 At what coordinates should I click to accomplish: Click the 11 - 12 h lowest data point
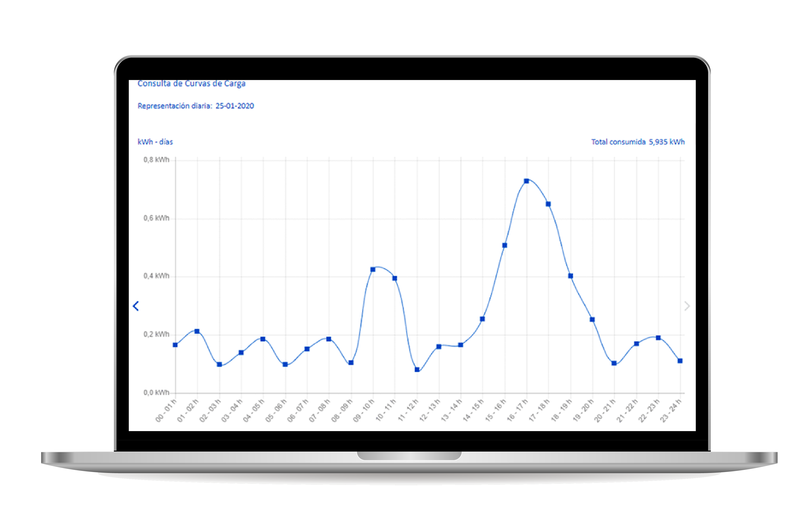pos(417,370)
